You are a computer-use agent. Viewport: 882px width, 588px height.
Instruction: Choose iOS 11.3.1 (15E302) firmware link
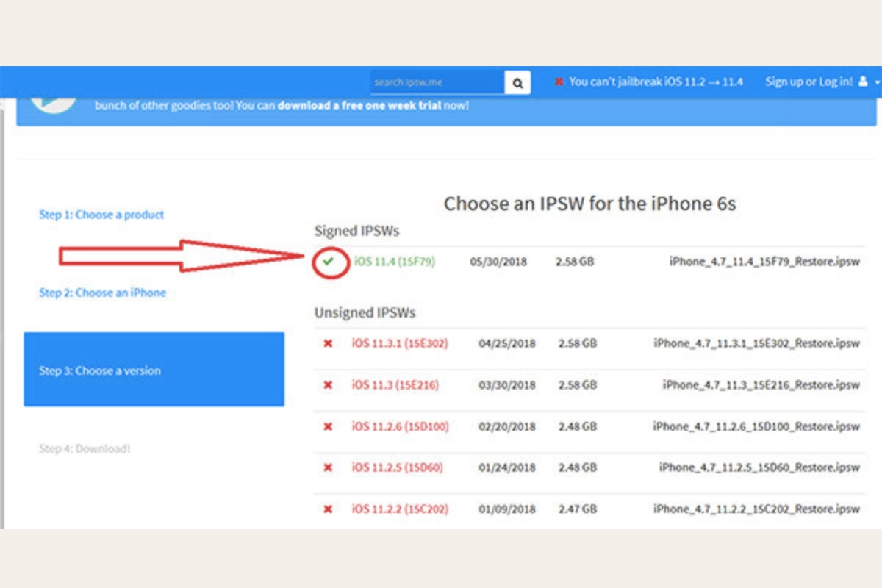click(x=399, y=343)
